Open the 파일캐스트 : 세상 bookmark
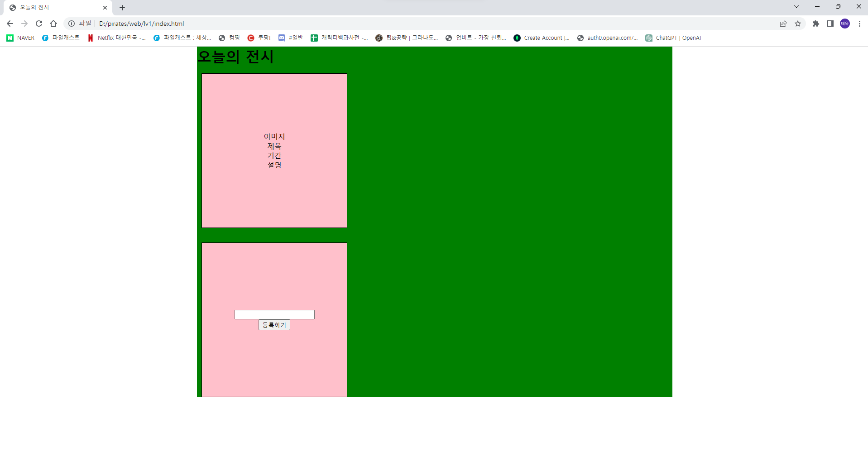 tap(182, 38)
